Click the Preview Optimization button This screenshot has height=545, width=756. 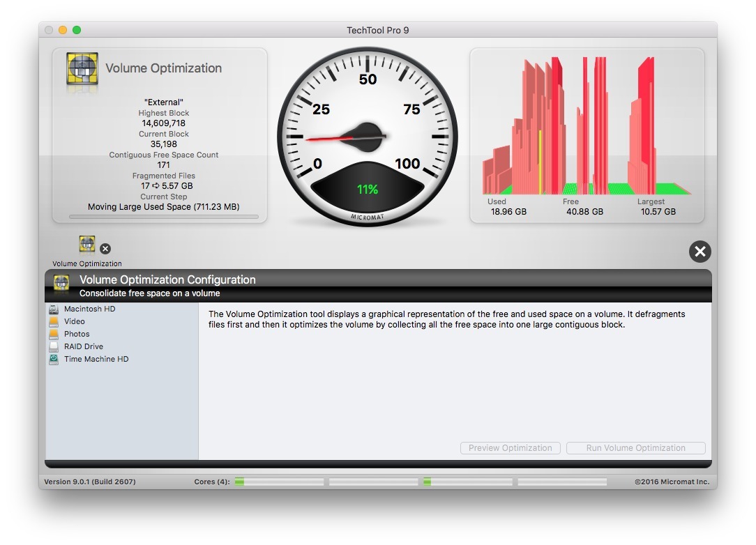pyautogui.click(x=510, y=448)
